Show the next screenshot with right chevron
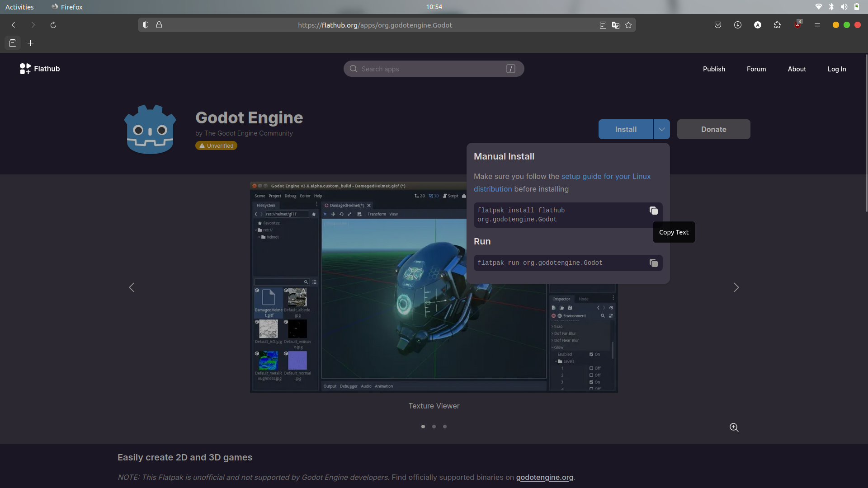868x488 pixels. [x=736, y=288]
